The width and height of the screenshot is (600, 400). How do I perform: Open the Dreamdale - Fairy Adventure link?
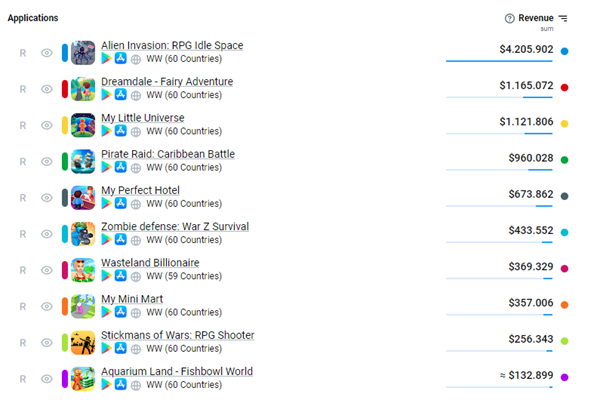tap(166, 81)
